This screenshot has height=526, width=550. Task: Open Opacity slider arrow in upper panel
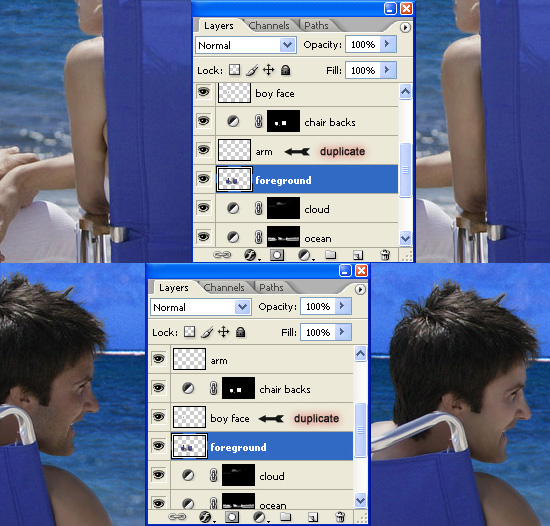[x=388, y=44]
